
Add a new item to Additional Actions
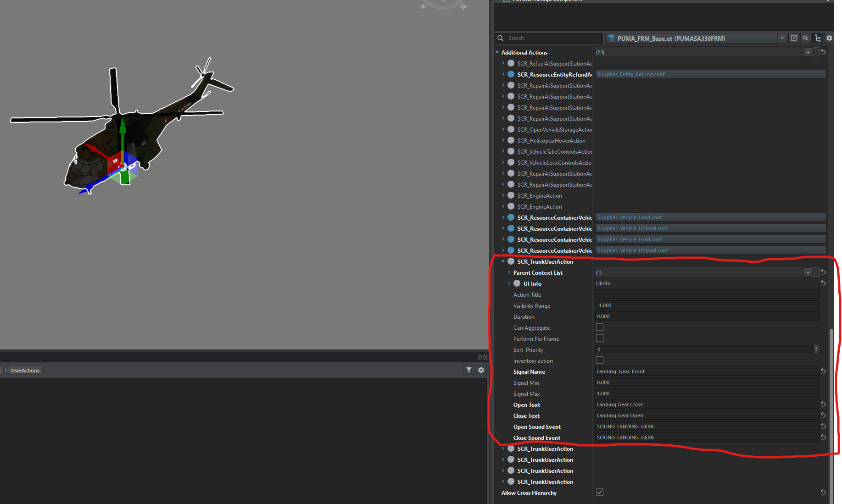click(808, 52)
